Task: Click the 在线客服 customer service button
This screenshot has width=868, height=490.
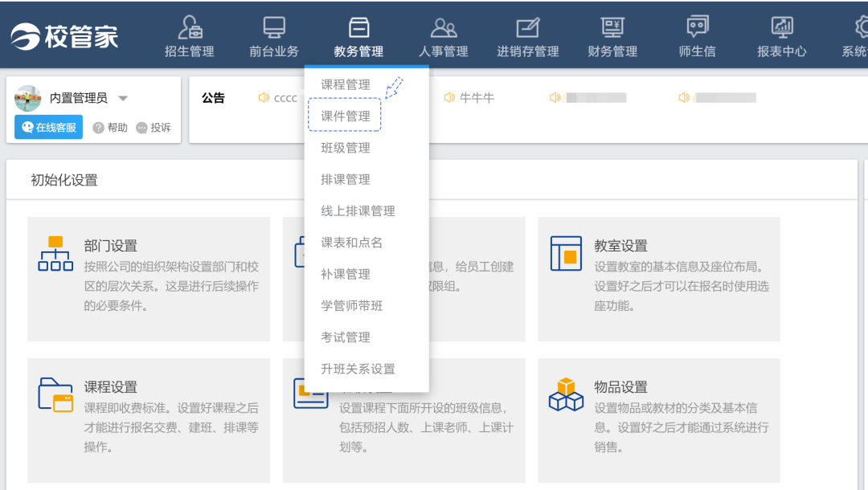Action: 47,126
